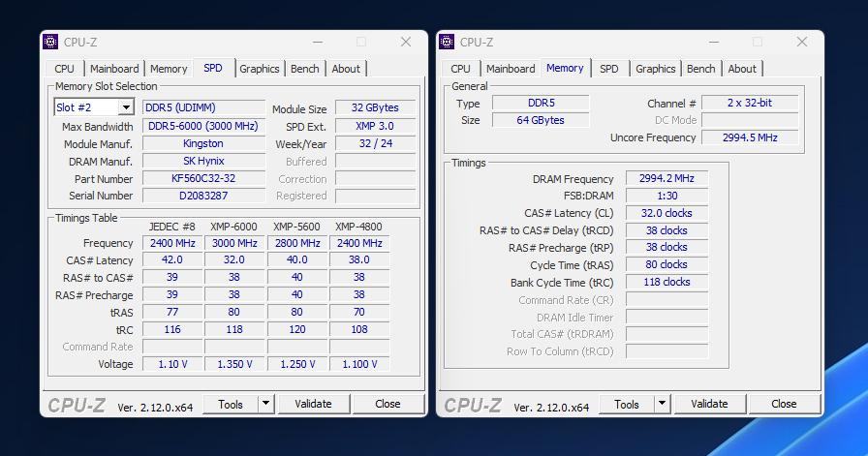Open Memory tab in left window
The width and height of the screenshot is (868, 456).
click(x=169, y=69)
